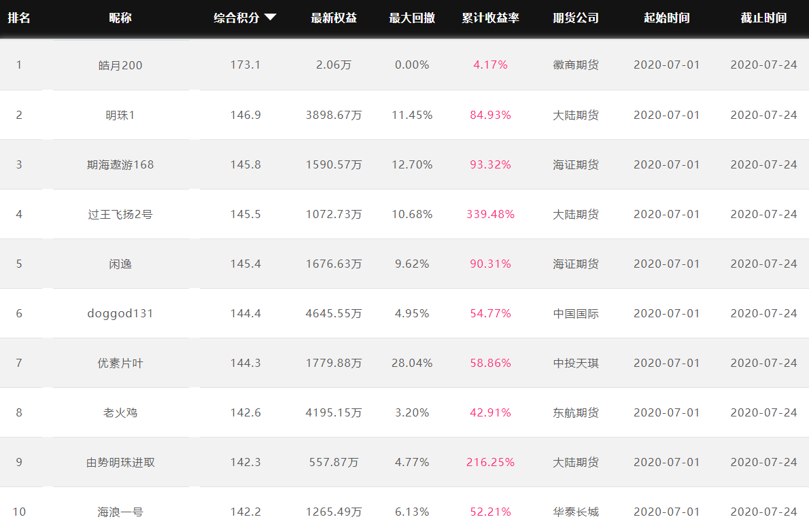This screenshot has height=532, width=809.
Task: Click equity value 2.06万
Action: [334, 65]
